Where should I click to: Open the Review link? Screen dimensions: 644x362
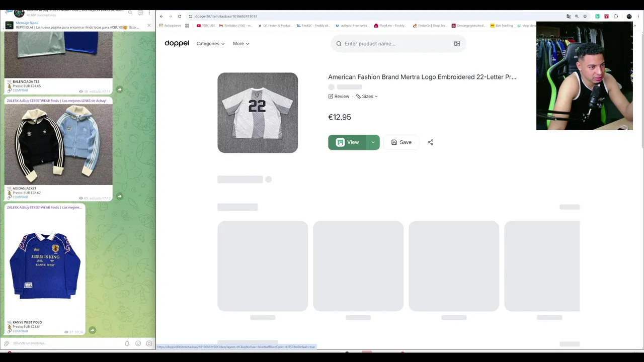point(339,97)
